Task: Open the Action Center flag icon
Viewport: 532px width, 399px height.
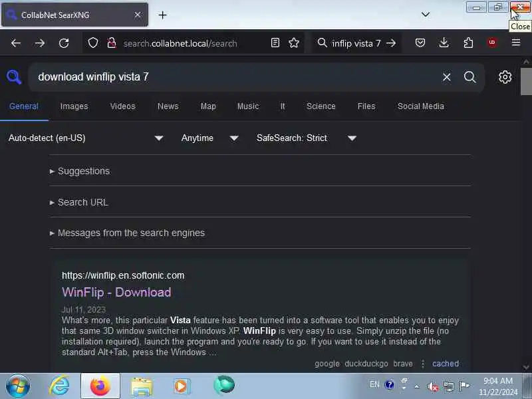Action: coord(464,386)
